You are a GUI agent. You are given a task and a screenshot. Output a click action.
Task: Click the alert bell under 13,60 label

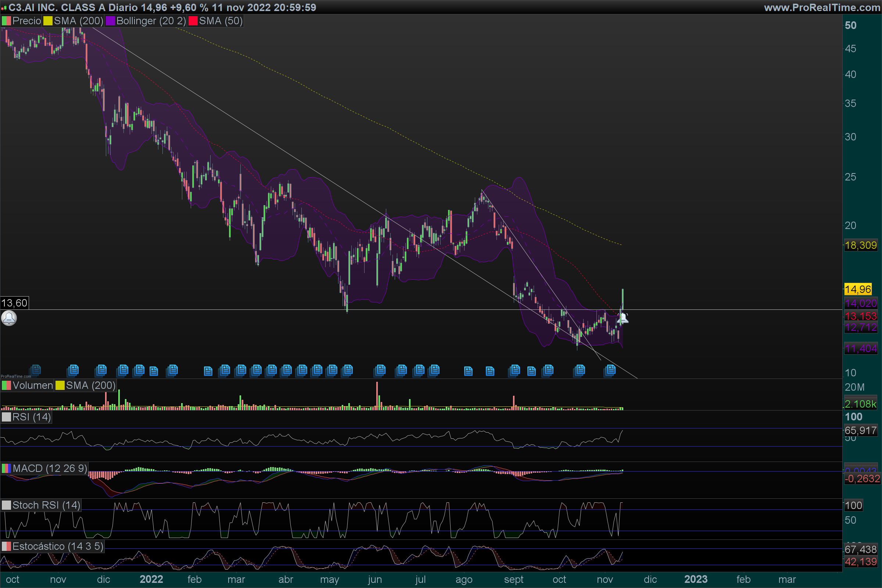tap(9, 318)
